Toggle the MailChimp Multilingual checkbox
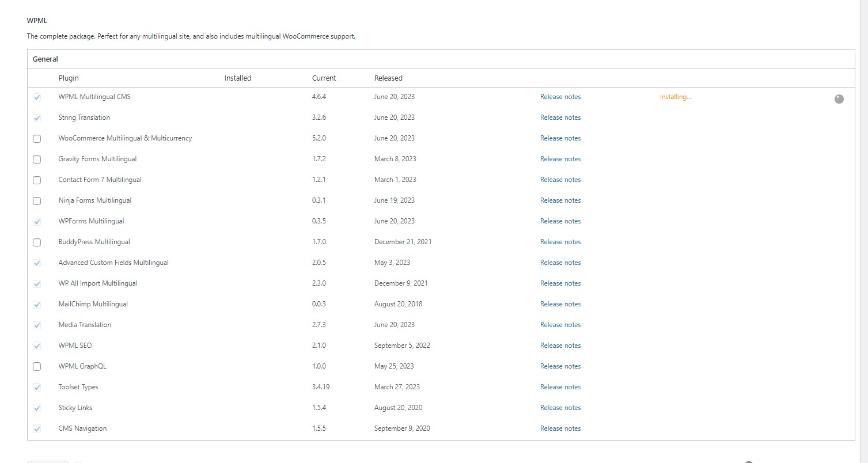868x463 pixels. (37, 305)
